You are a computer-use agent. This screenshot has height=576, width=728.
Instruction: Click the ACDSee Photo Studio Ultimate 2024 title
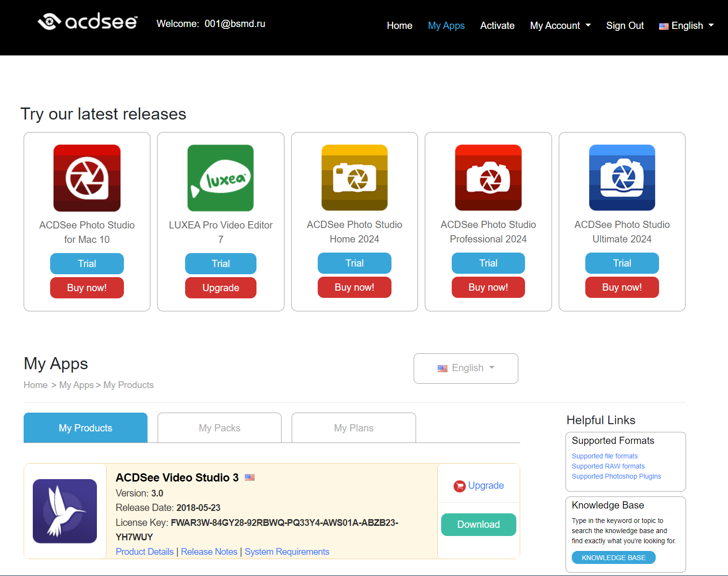click(622, 232)
